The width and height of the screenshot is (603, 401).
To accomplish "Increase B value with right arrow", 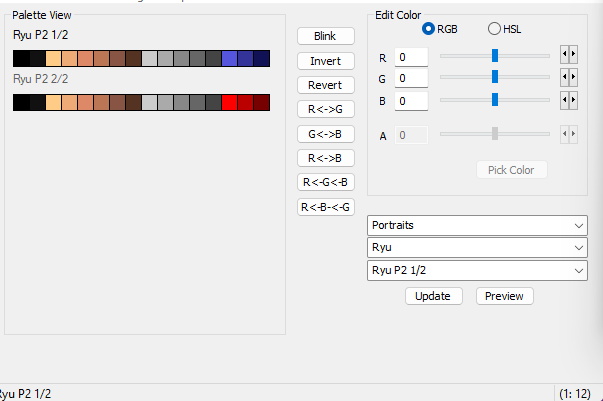I will (x=573, y=100).
